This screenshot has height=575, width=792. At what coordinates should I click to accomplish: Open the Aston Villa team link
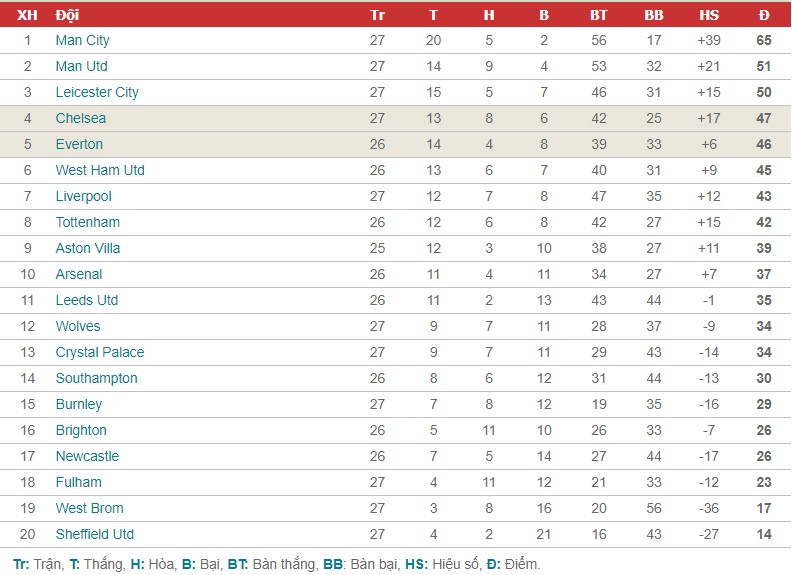(88, 248)
